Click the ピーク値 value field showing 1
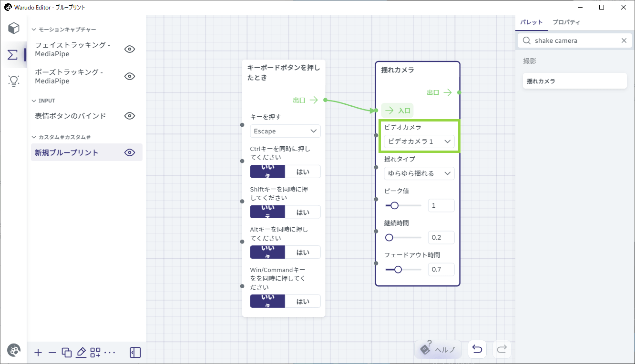The width and height of the screenshot is (635, 364). [441, 205]
